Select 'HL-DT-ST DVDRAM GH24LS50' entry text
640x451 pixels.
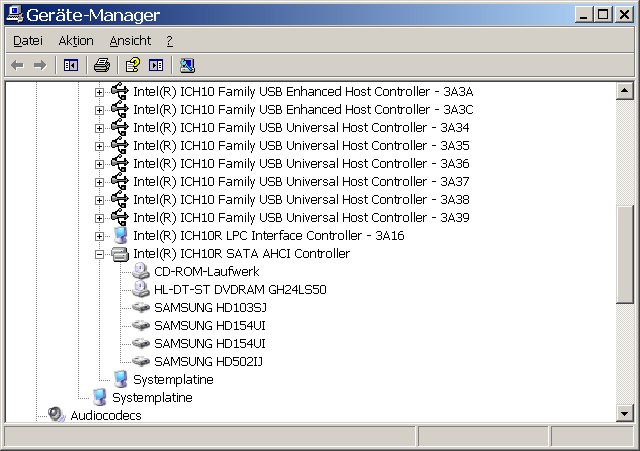point(240,289)
